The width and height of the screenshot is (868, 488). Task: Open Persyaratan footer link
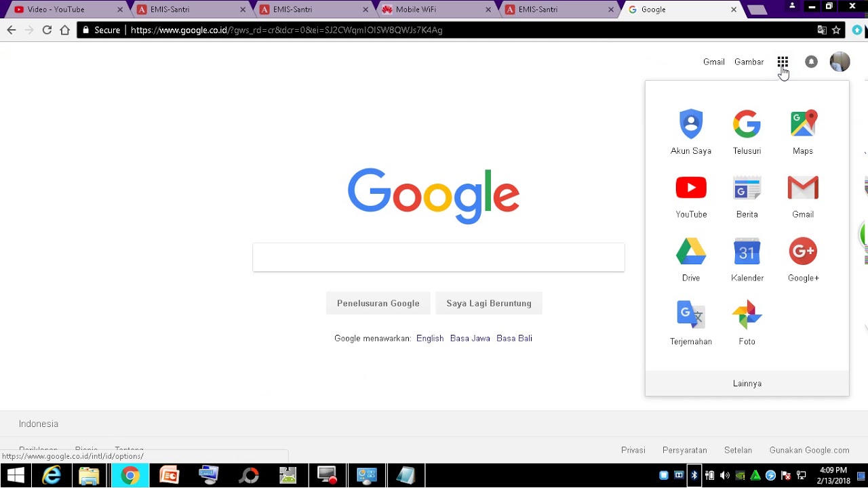(x=684, y=450)
